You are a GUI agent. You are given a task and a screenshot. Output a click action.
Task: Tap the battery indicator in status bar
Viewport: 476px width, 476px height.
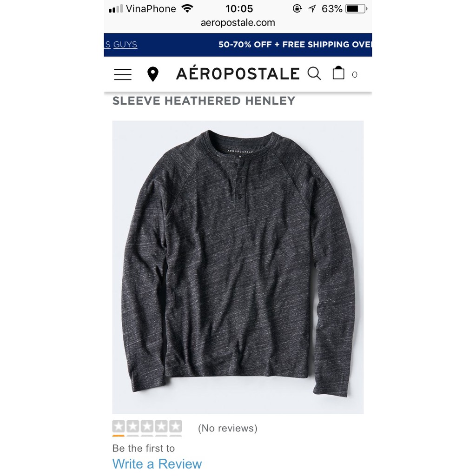tap(356, 9)
